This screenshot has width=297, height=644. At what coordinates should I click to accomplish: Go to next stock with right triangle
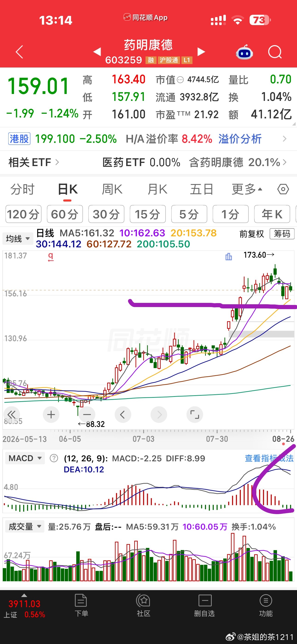pyautogui.click(x=201, y=52)
